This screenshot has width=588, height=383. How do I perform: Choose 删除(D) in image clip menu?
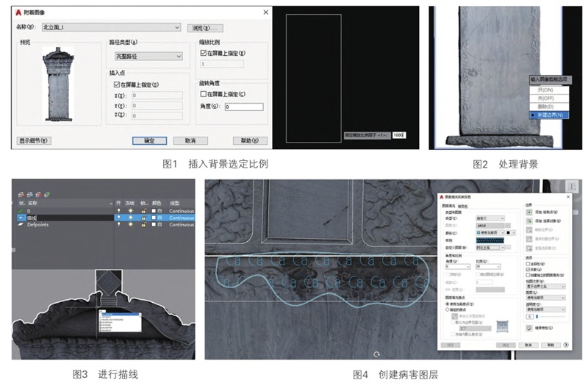click(549, 107)
